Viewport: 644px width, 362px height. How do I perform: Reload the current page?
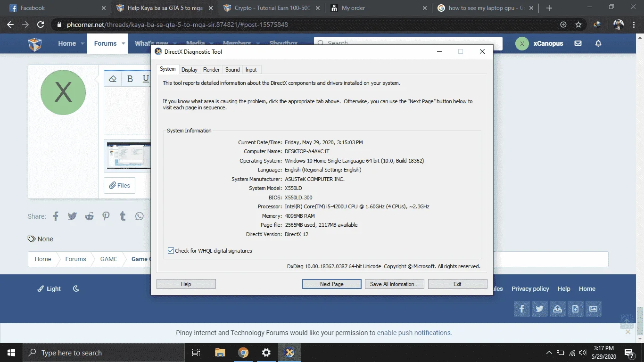(41, 25)
